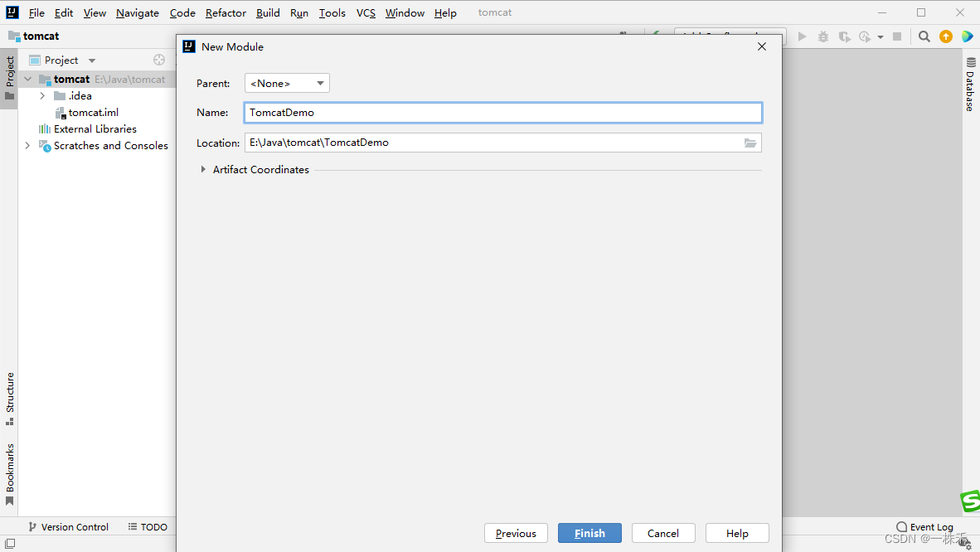Click tool windows toggle in status bar
Screen dimensions: 980x552
point(10,544)
